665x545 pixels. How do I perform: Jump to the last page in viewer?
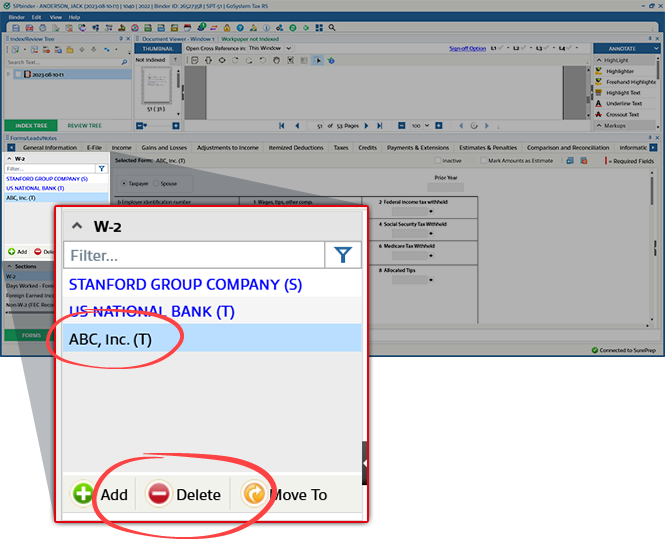click(x=380, y=126)
